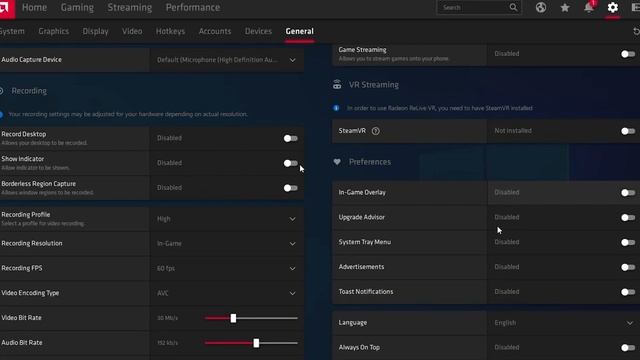This screenshot has width=640, height=360.
Task: Click the 'High' recording profile value
Action: pos(164,219)
